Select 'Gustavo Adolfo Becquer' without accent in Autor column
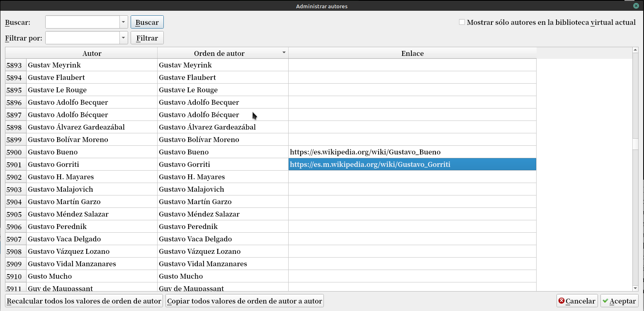644x311 pixels. click(x=92, y=102)
